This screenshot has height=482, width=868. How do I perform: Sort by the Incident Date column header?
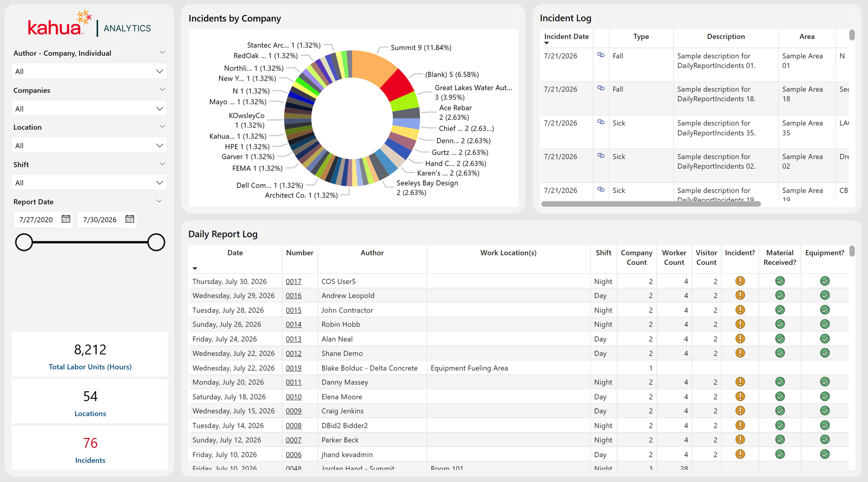pos(566,36)
